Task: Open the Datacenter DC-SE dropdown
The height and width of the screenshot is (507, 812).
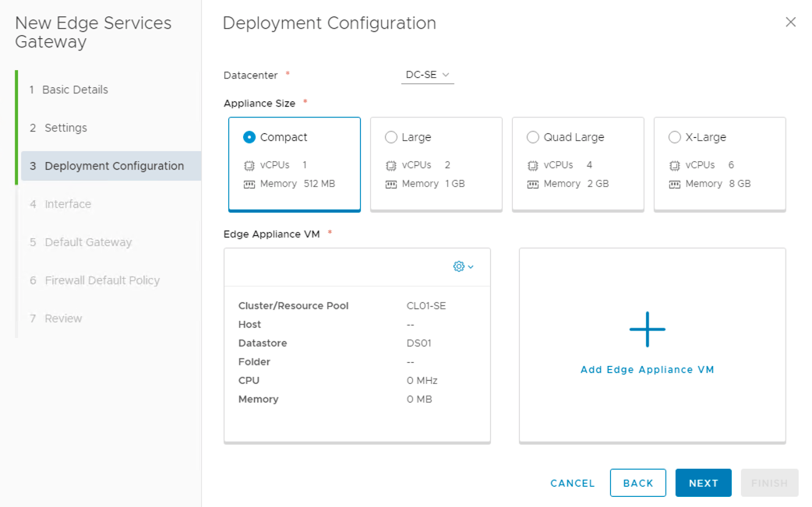Action: pos(428,75)
